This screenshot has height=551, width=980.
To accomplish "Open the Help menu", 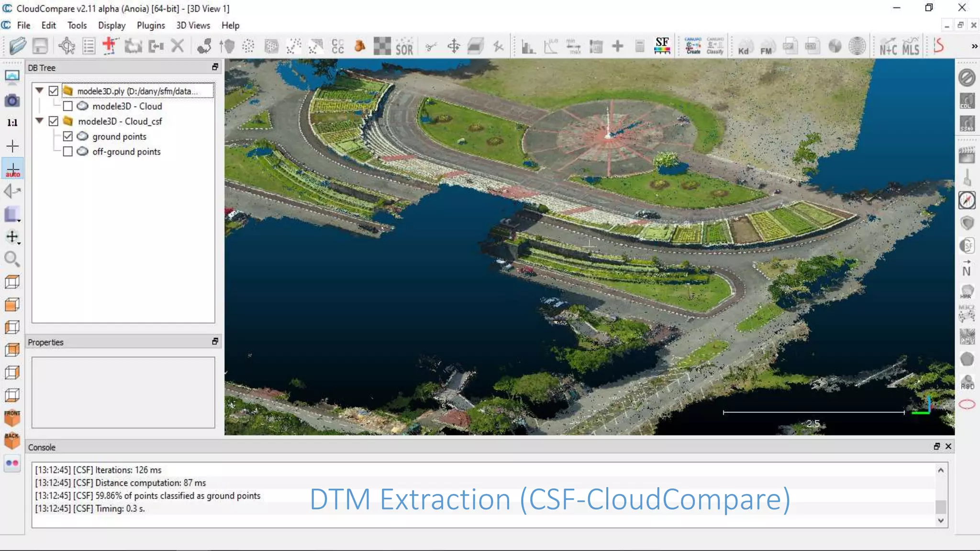I will (x=230, y=25).
